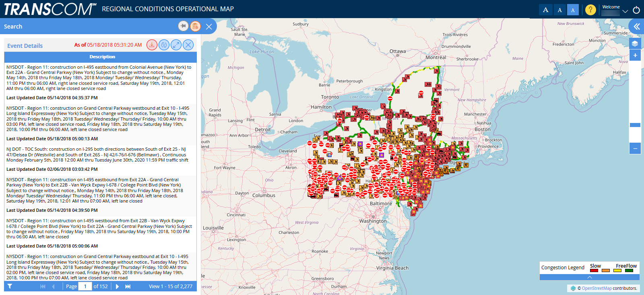Open the yellow help question mark
The height and width of the screenshot is (295, 644).
[590, 10]
